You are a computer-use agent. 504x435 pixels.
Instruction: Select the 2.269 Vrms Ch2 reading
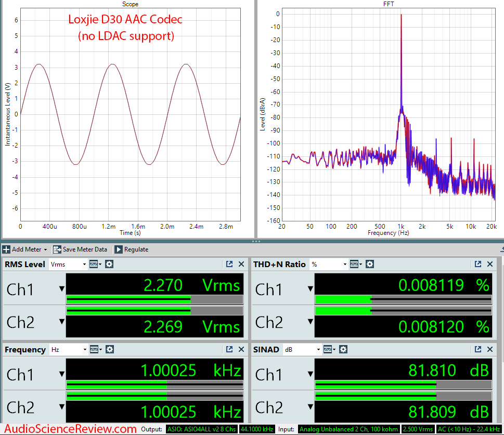pyautogui.click(x=191, y=327)
